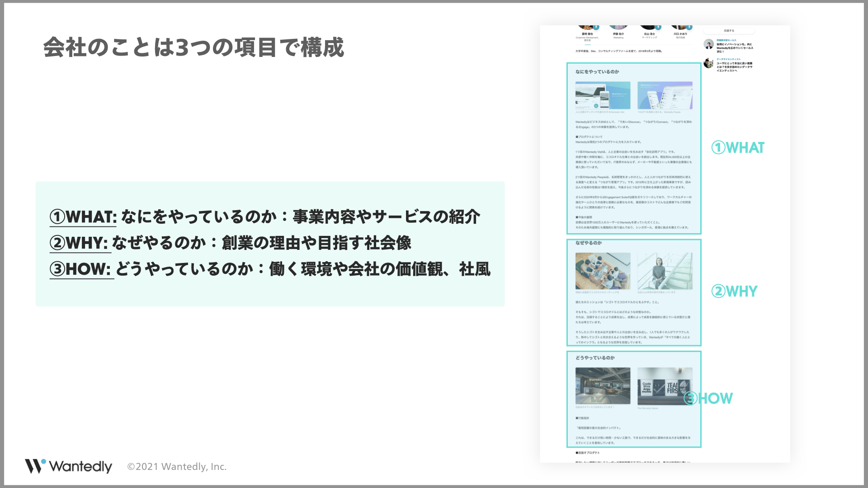
Task: Click the ①WHAT annotation label
Action: (738, 148)
